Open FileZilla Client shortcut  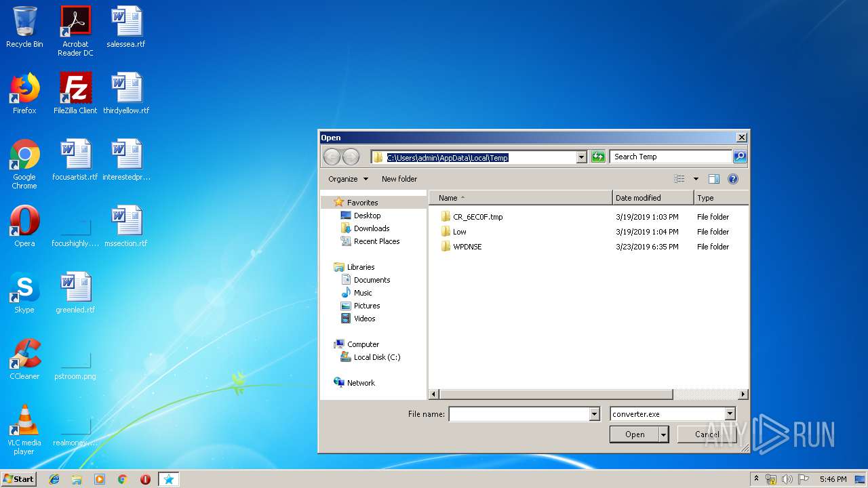75,94
